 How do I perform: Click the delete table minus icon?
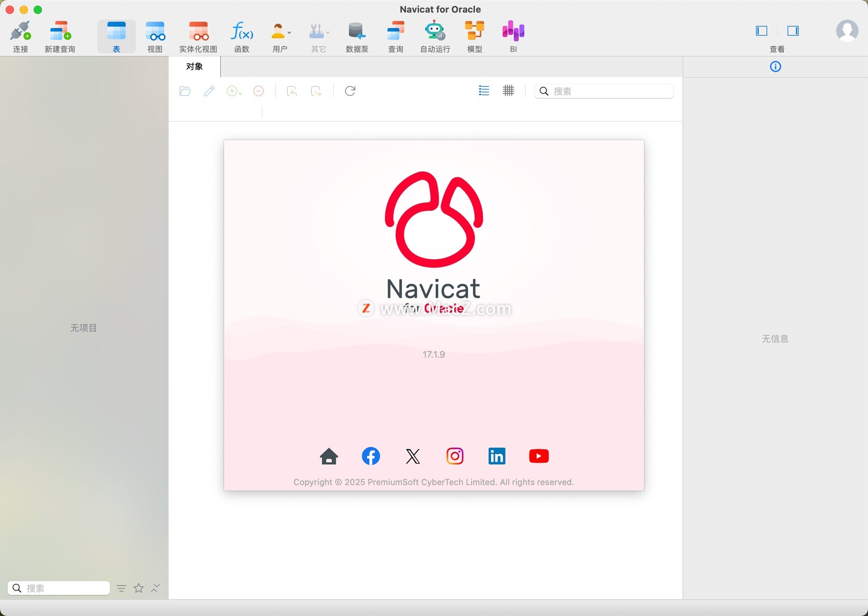[259, 91]
